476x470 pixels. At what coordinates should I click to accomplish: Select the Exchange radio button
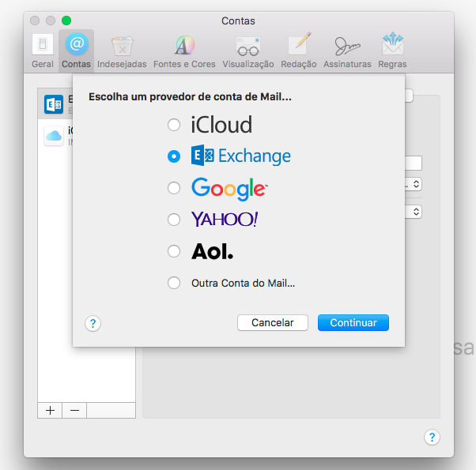[174, 156]
